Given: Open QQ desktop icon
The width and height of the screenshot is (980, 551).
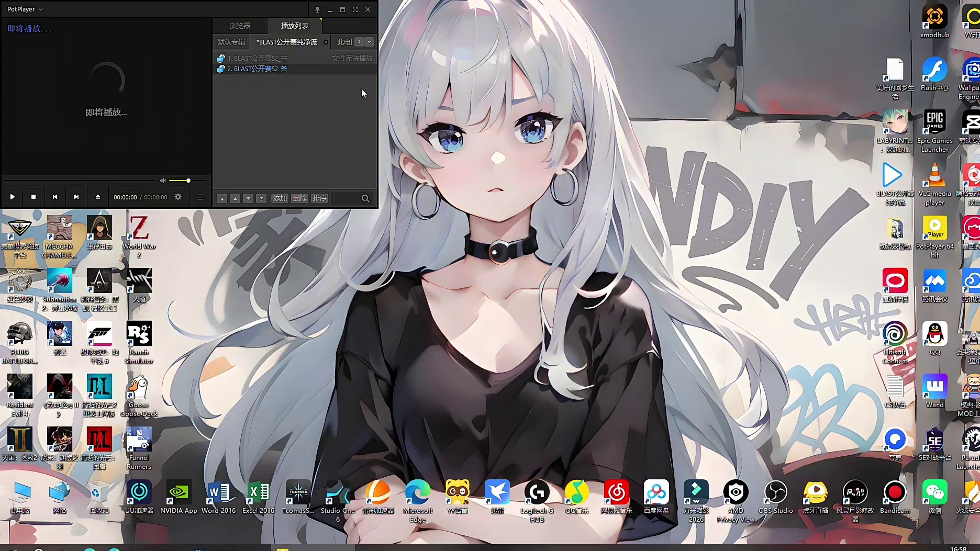Looking at the screenshot, I should coord(934,339).
